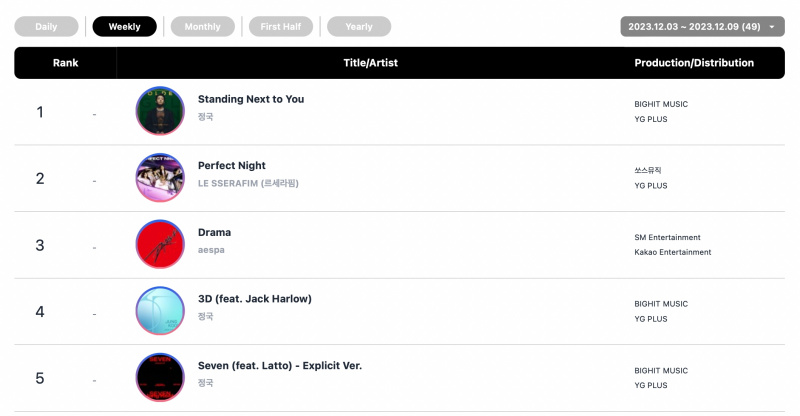The image size is (800, 416).
Task: Open the Standing Next to You album cover
Action: [x=160, y=111]
